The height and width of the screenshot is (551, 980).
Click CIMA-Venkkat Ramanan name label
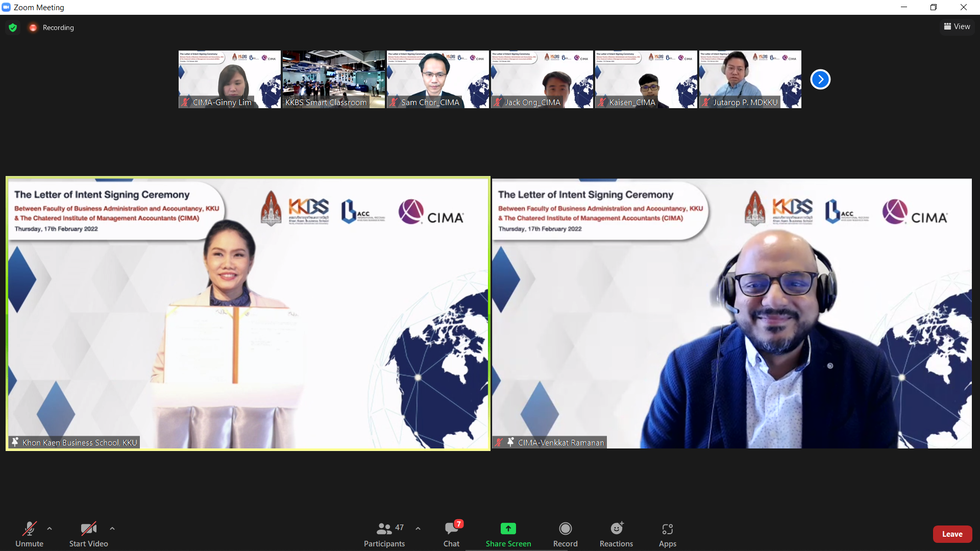tap(561, 443)
